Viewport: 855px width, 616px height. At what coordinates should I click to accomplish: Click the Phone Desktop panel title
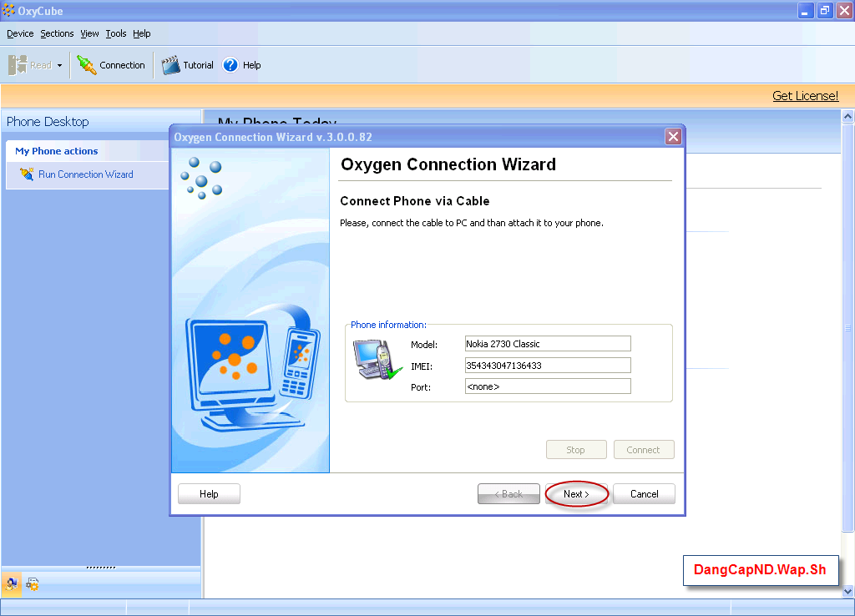click(48, 122)
